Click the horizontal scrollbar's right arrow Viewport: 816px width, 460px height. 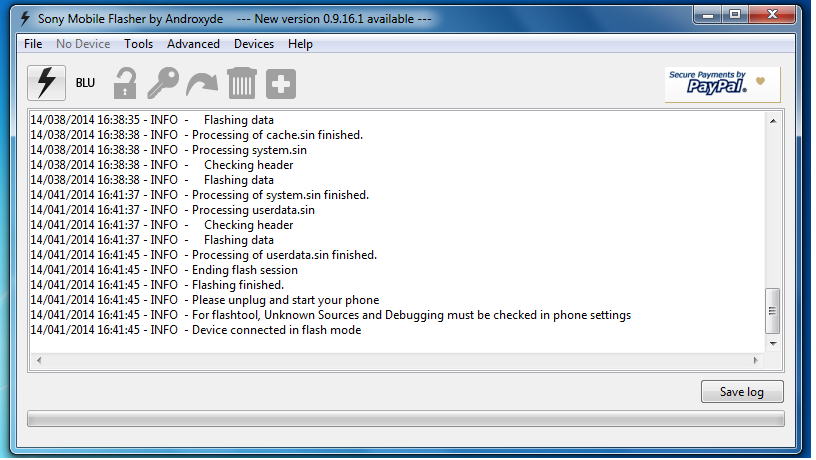click(x=756, y=359)
